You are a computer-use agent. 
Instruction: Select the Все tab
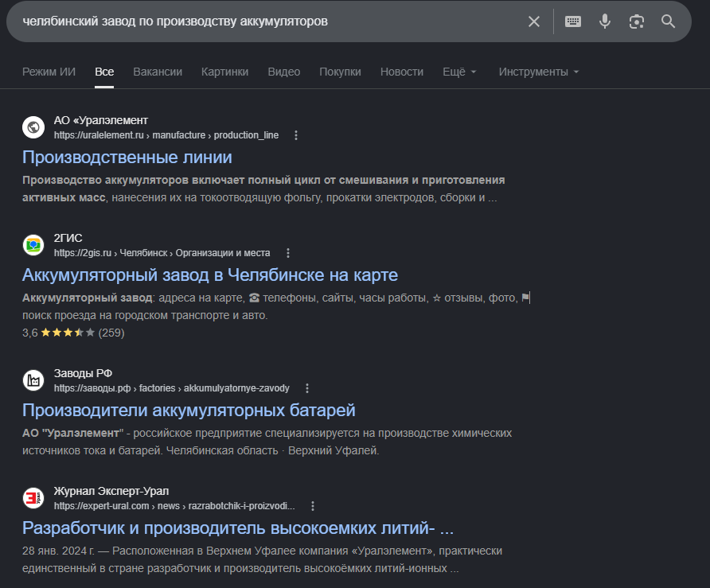coord(104,72)
